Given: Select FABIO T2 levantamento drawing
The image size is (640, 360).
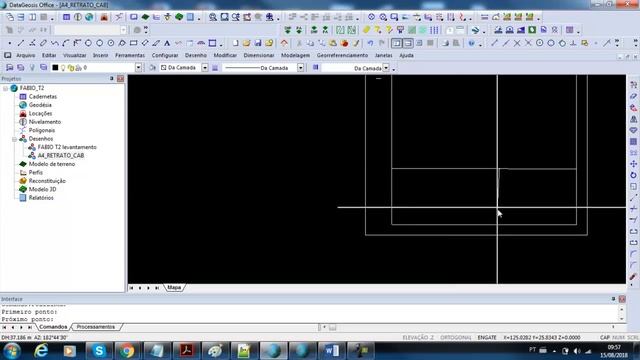Looking at the screenshot, I should 67,147.
